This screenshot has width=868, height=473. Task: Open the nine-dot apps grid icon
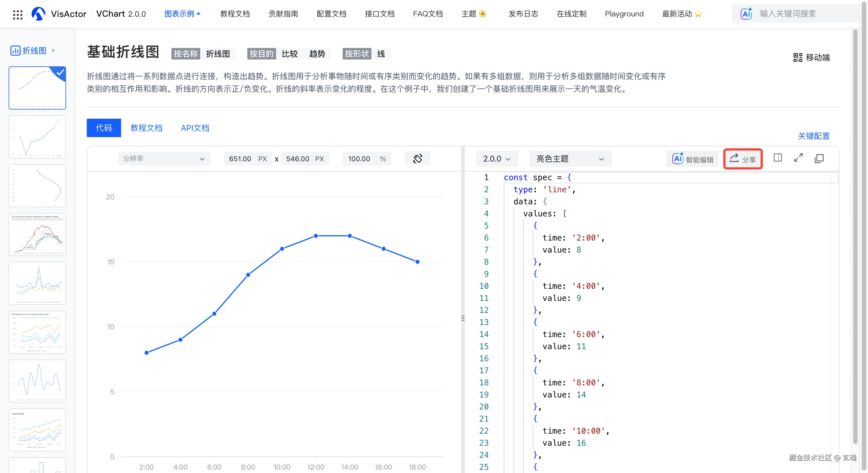click(18, 14)
